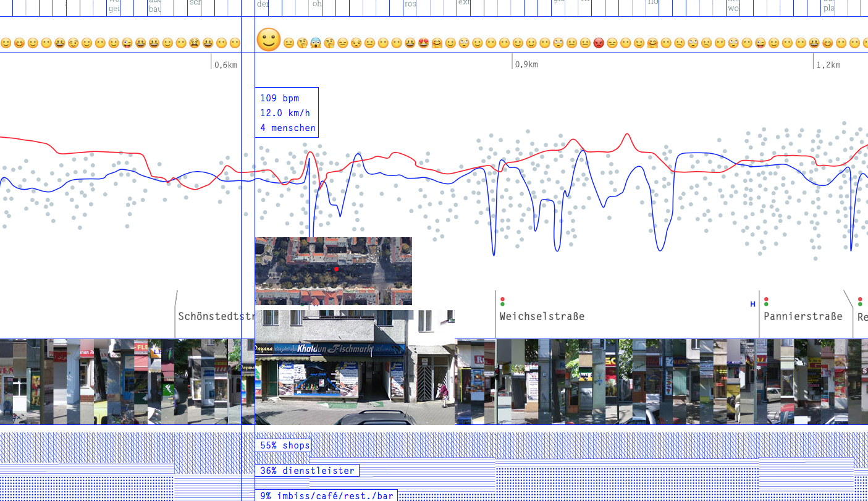Select the weary distressed face emoji

195,43
